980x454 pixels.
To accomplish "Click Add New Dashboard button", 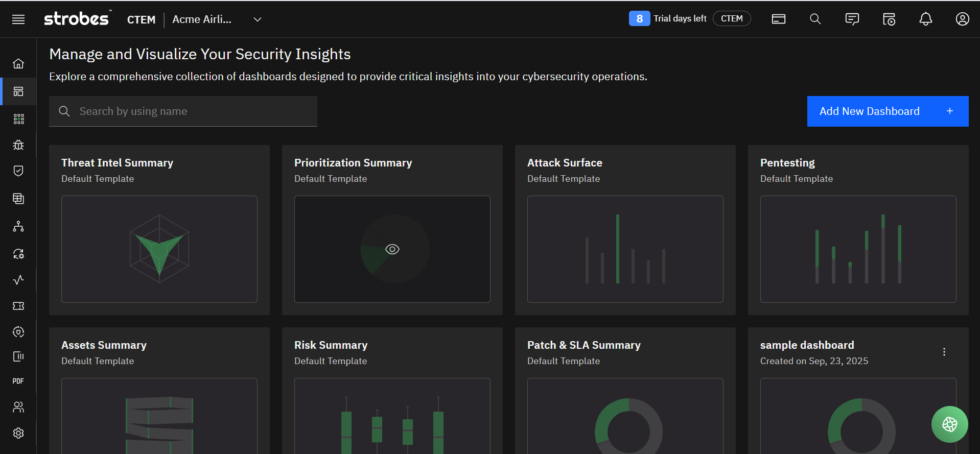I will pyautogui.click(x=887, y=111).
